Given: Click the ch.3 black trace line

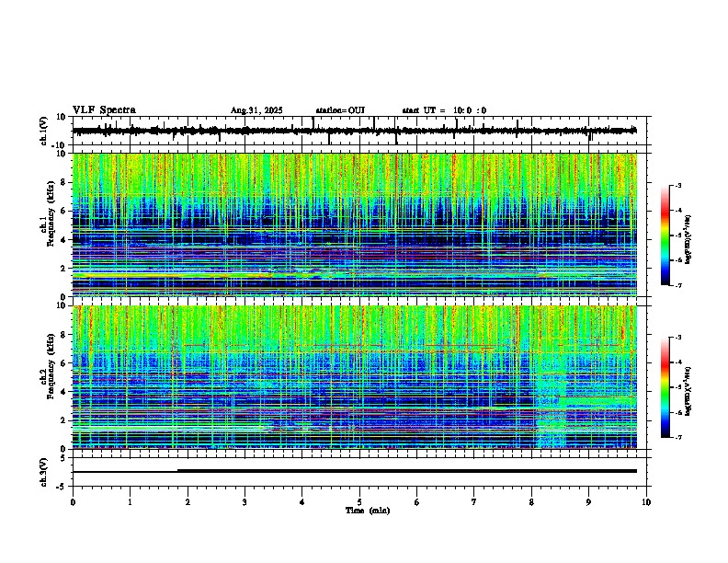Looking at the screenshot, I should [x=354, y=471].
